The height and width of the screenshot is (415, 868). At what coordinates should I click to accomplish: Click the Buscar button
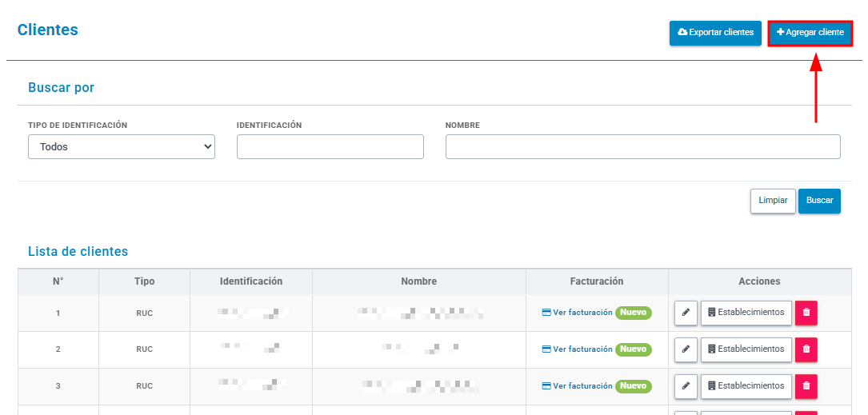pos(819,201)
